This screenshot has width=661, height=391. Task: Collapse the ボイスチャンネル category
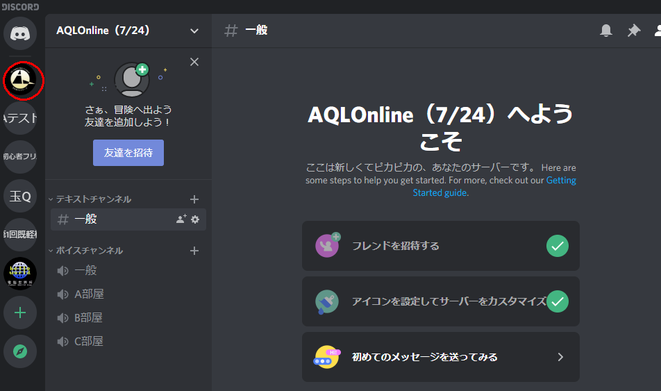click(86, 251)
